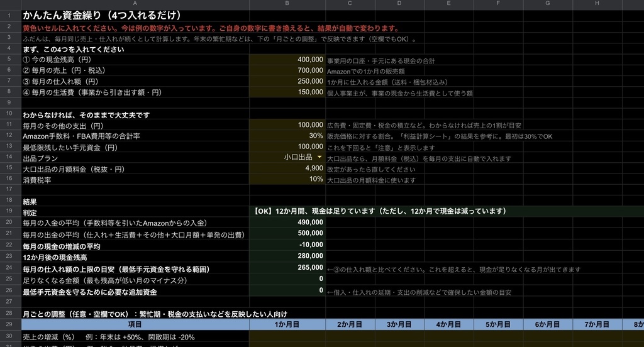Click the 出品プラン label cell
644x347 pixels.
point(135,158)
